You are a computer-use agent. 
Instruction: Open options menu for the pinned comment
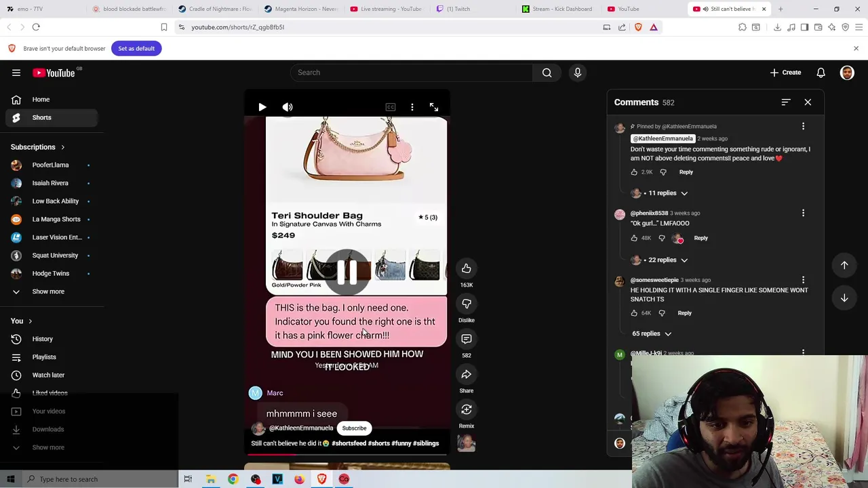coord(803,127)
